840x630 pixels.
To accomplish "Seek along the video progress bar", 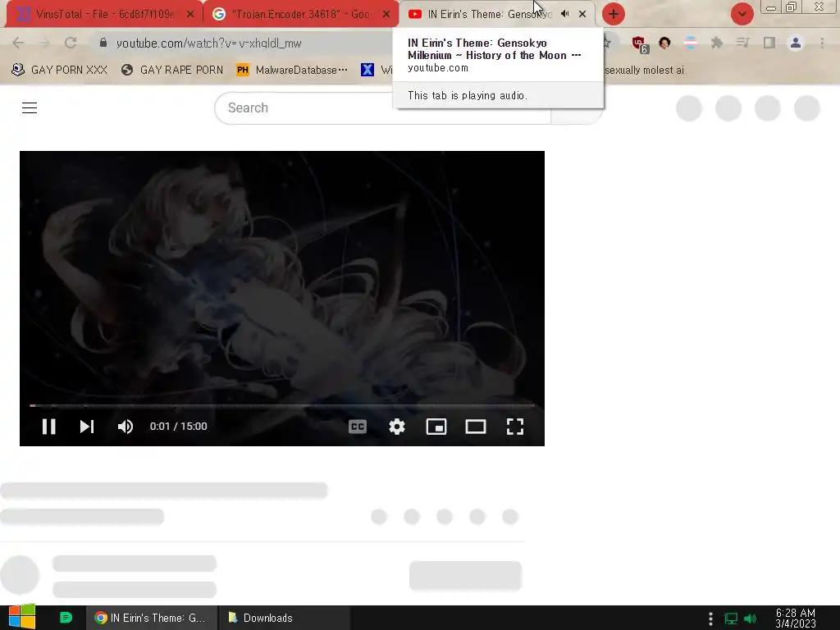I will point(282,405).
